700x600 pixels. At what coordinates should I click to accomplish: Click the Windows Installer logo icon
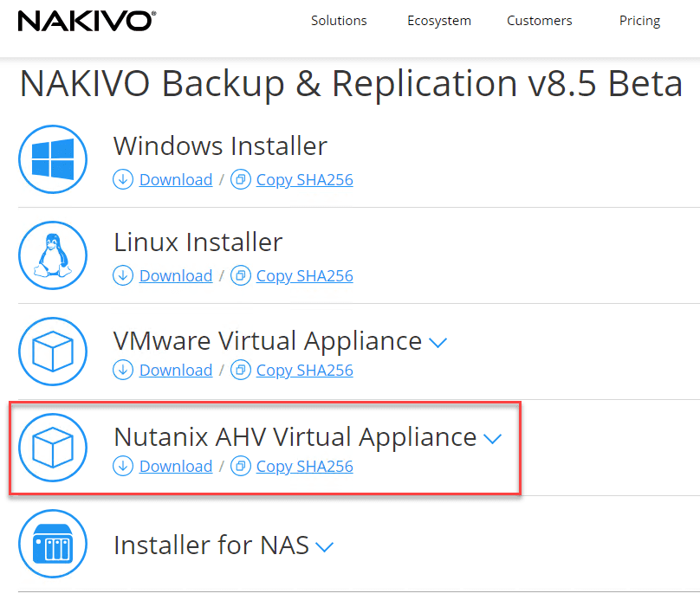click(x=53, y=160)
